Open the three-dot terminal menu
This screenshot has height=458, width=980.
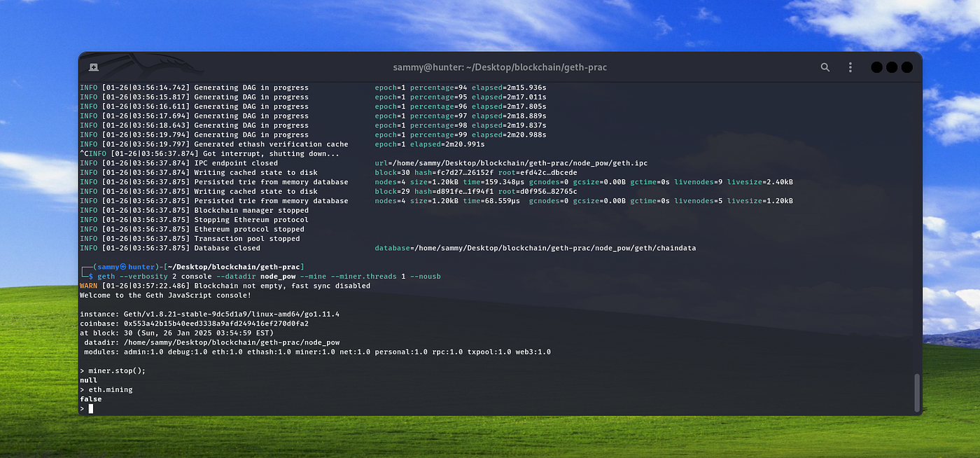tap(850, 67)
